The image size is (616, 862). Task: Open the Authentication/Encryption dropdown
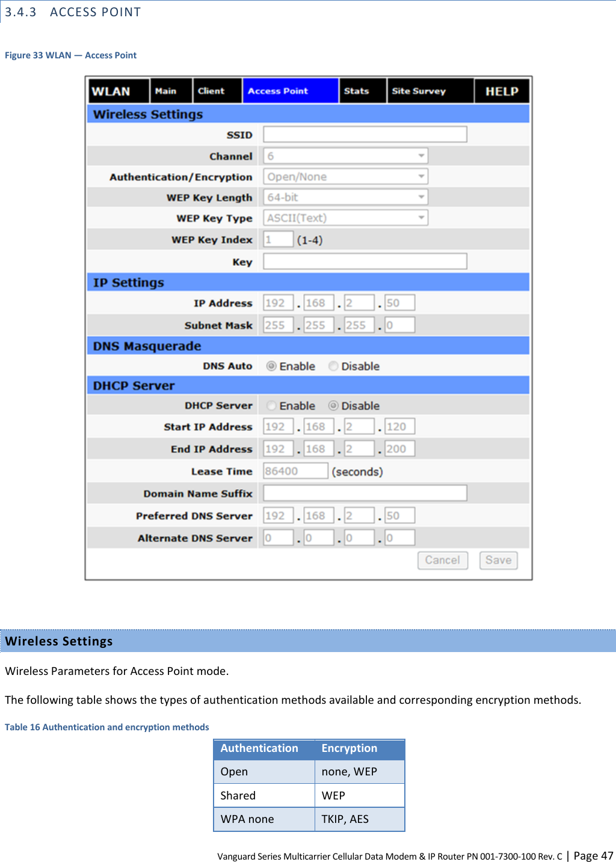pyautogui.click(x=346, y=177)
